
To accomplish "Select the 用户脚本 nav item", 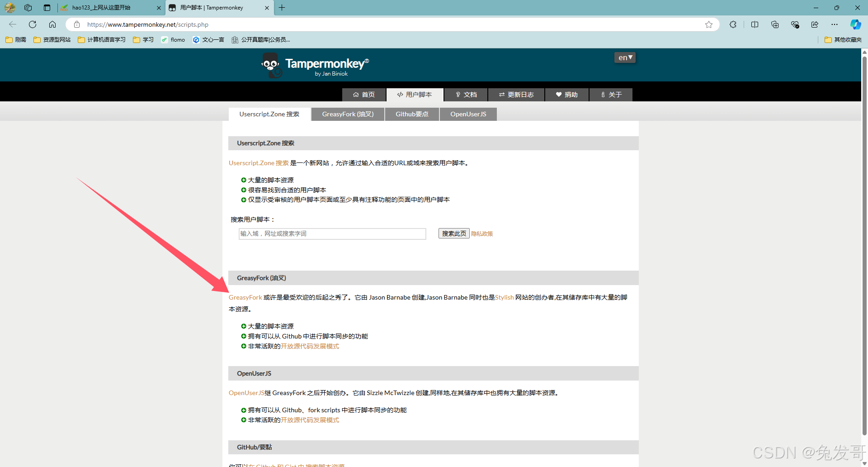I will 415,95.
